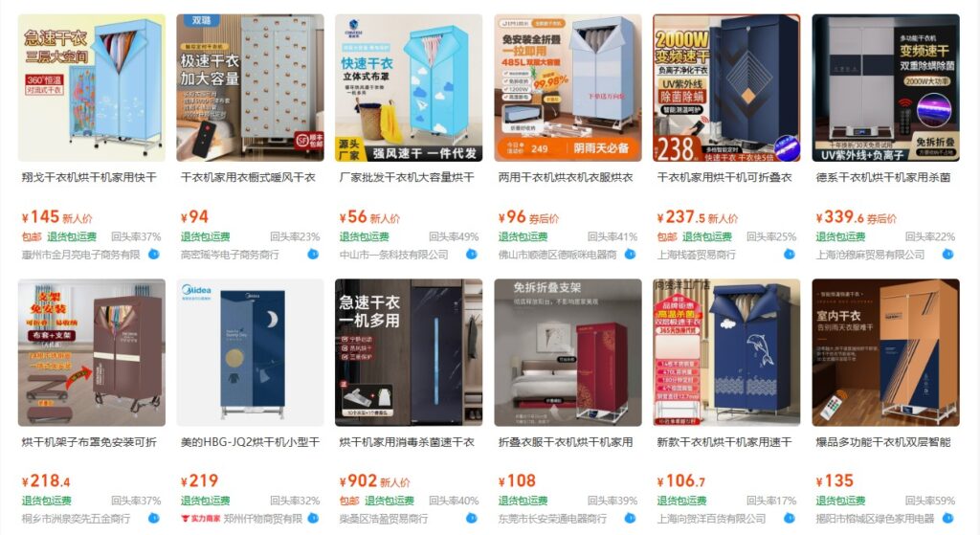The image size is (980, 535).
Task: Visit seller 郑州仟物商贸有限 shop link
Action: point(262,519)
